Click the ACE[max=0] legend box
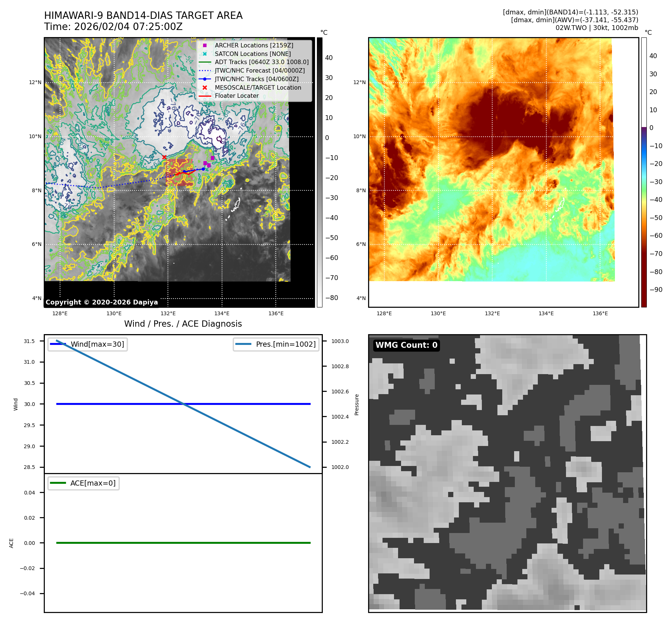This screenshot has height=626, width=672. coord(84,483)
